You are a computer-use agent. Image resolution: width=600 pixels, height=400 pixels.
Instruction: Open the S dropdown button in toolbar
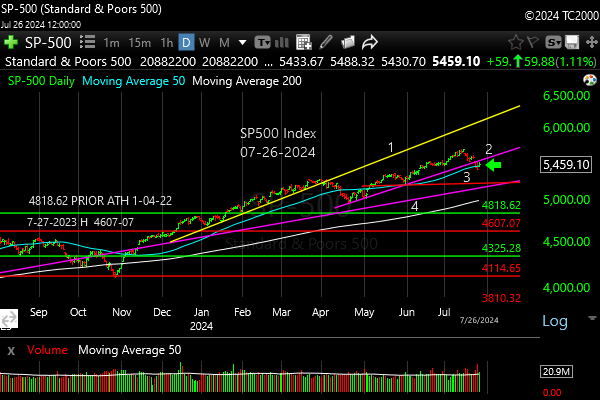(x=553, y=42)
